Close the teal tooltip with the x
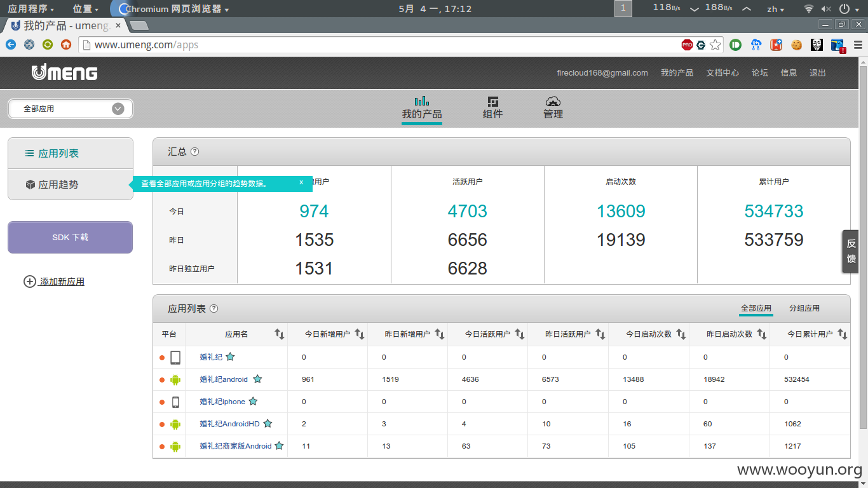 tap(301, 182)
